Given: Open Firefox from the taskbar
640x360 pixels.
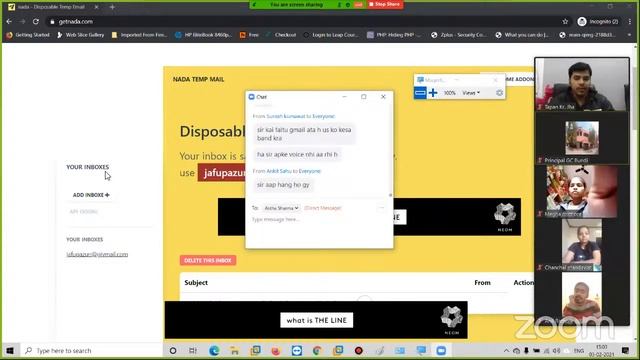Looking at the screenshot, I should [x=276, y=351].
